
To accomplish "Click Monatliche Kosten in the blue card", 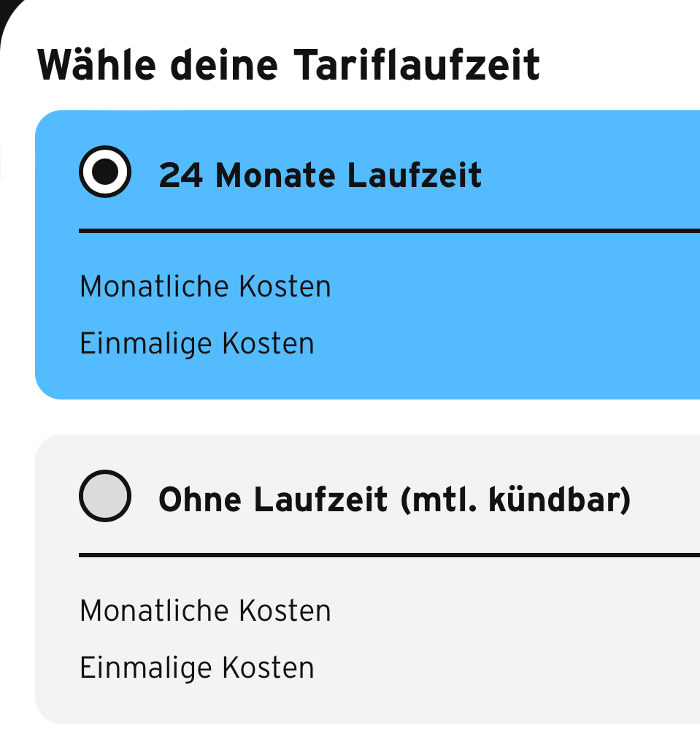I will pos(205,286).
